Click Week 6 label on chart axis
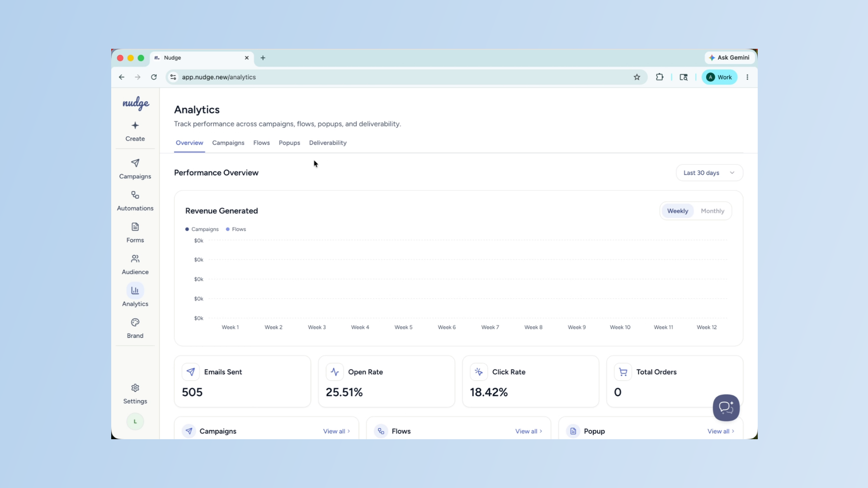Screen dimensions: 868x488 (x=447, y=327)
